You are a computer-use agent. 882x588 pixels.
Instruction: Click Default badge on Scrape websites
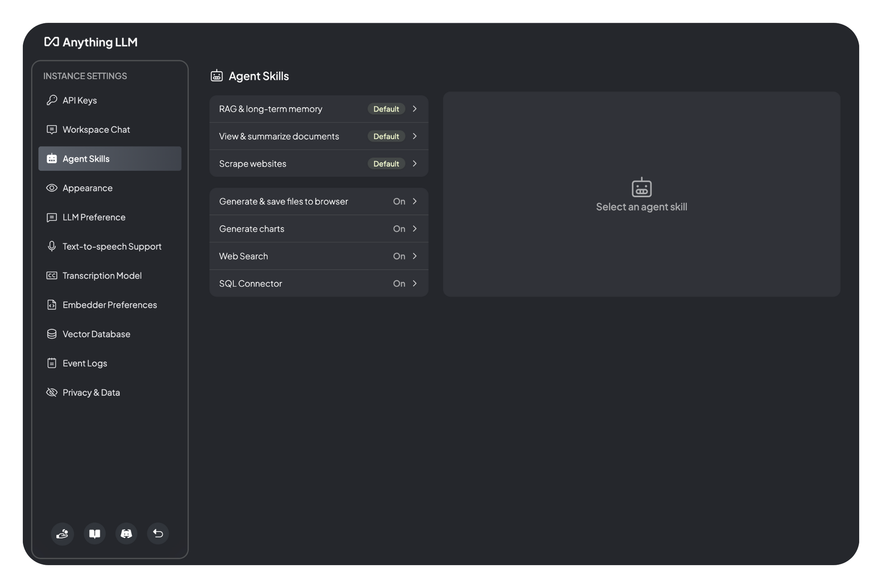click(x=386, y=164)
